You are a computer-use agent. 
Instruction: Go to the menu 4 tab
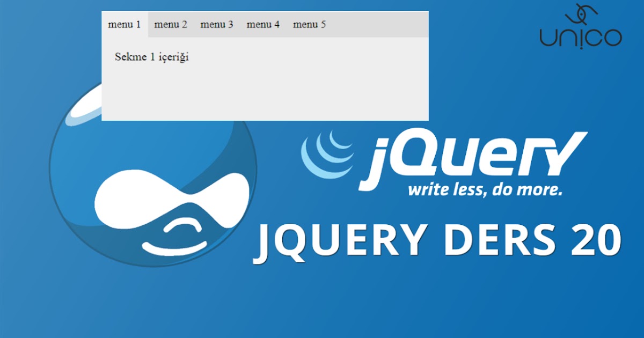click(x=263, y=25)
